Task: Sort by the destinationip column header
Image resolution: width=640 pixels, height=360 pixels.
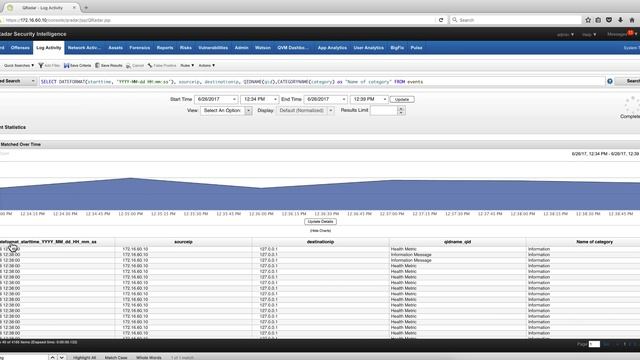Action: pos(320,242)
